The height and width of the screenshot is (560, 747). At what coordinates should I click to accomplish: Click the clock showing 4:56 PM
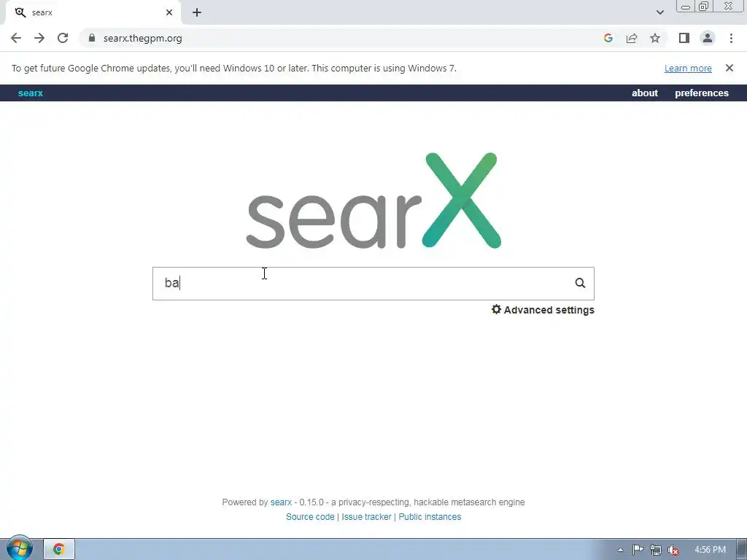tap(710, 550)
